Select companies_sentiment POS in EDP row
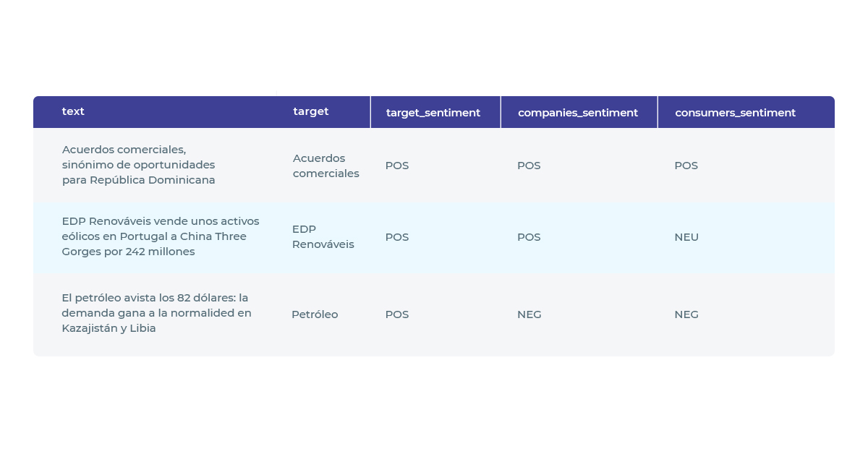 click(529, 237)
